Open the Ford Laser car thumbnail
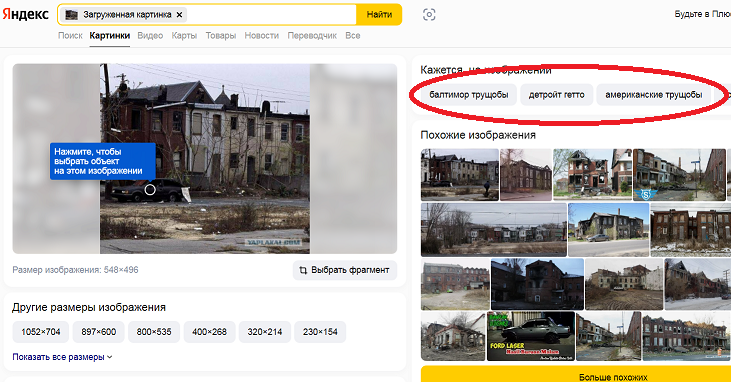 (531, 336)
